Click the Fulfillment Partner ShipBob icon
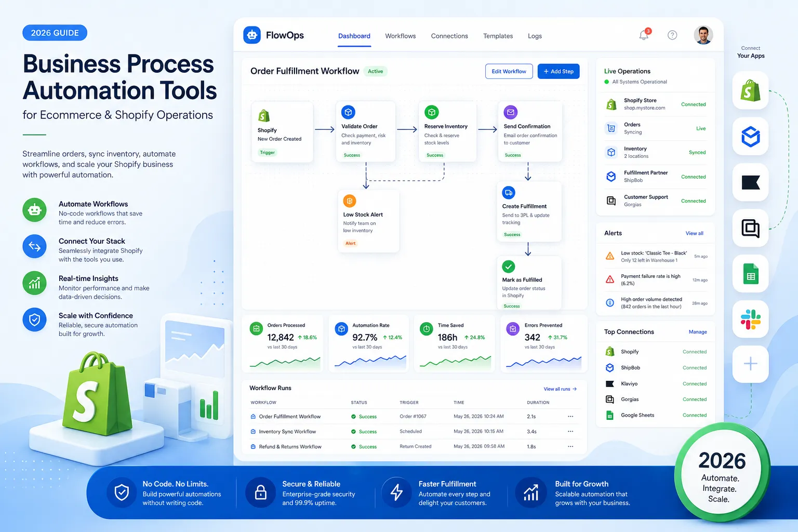 click(611, 177)
